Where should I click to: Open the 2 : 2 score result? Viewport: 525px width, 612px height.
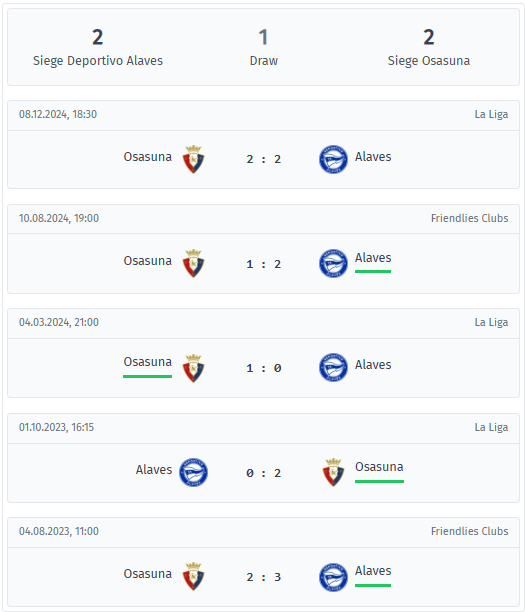263,159
